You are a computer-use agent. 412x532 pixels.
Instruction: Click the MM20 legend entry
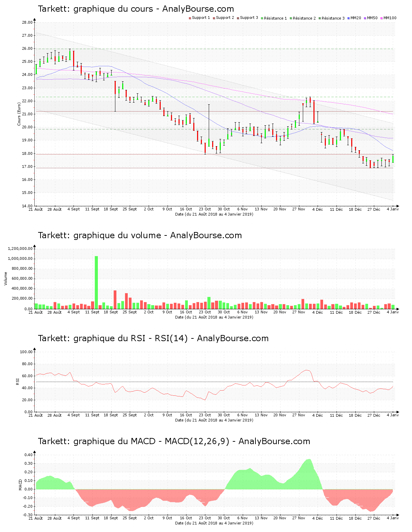(354, 18)
